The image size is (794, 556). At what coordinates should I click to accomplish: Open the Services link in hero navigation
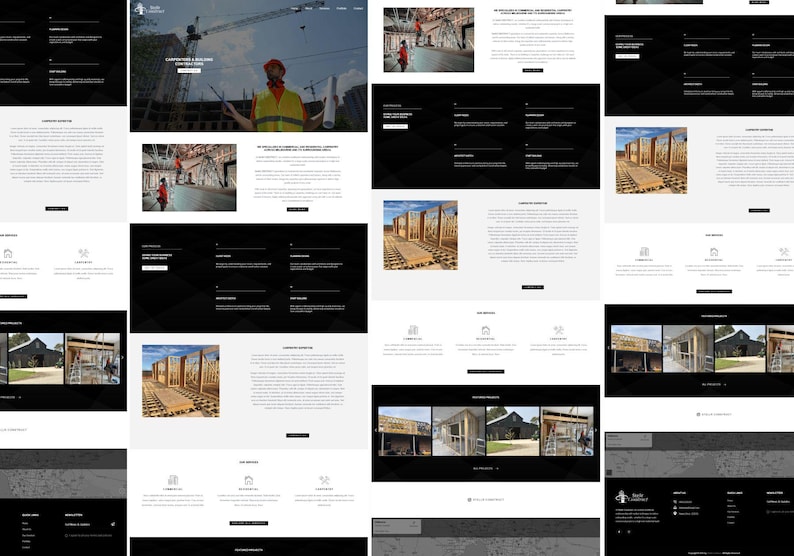pyautogui.click(x=324, y=9)
